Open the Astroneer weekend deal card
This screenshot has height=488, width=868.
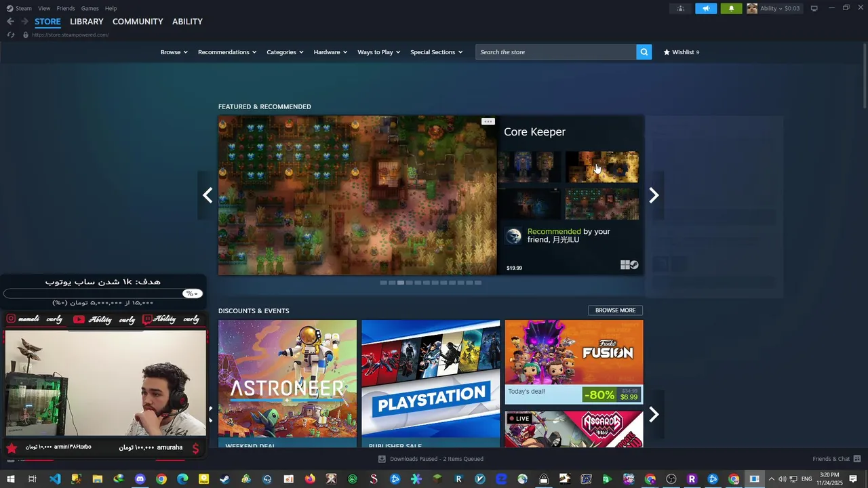288,383
